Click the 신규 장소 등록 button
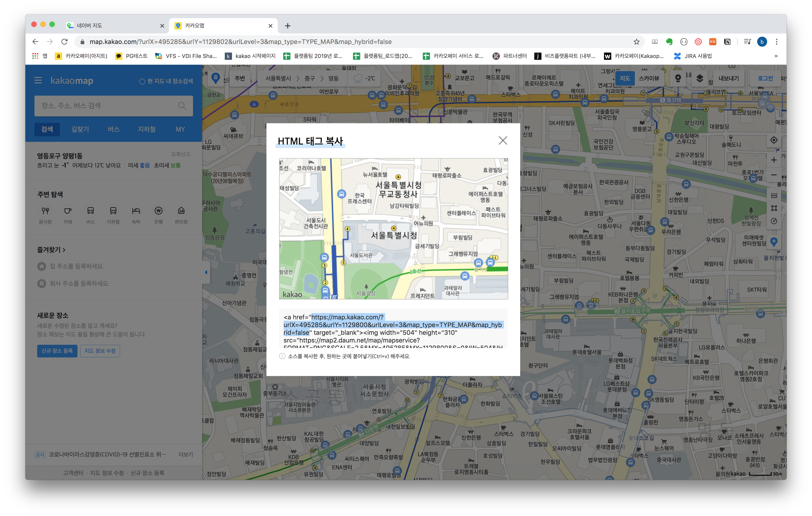This screenshot has width=812, height=516. [57, 351]
